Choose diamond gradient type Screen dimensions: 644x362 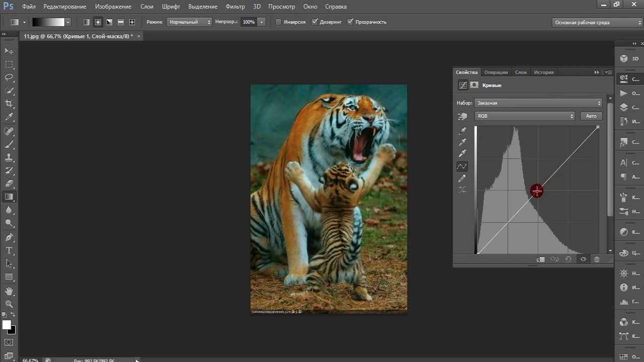132,22
